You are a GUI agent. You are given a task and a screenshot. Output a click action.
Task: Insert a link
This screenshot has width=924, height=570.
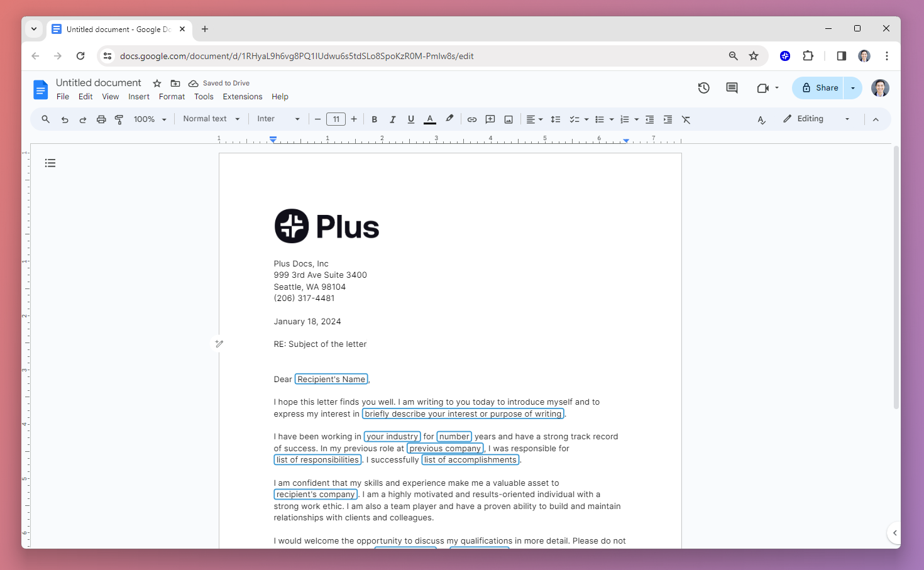pos(472,119)
